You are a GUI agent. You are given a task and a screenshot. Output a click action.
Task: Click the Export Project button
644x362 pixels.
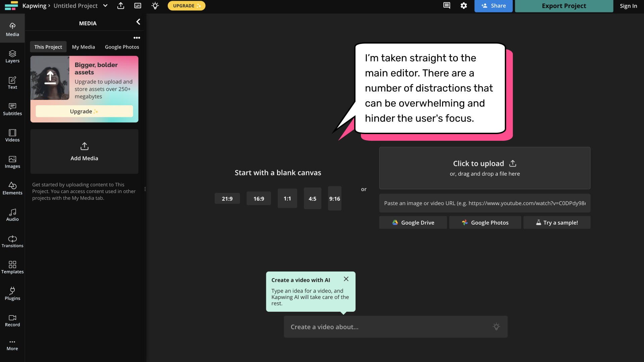(564, 6)
